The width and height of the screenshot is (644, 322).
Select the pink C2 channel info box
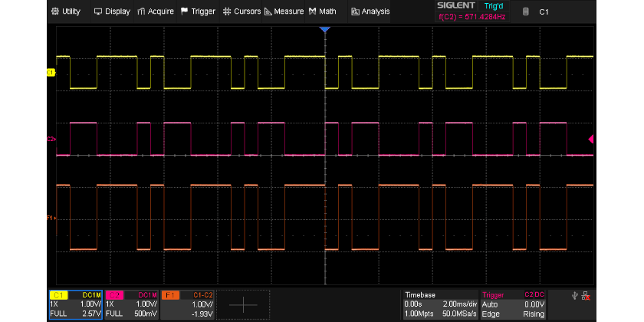[x=131, y=304]
